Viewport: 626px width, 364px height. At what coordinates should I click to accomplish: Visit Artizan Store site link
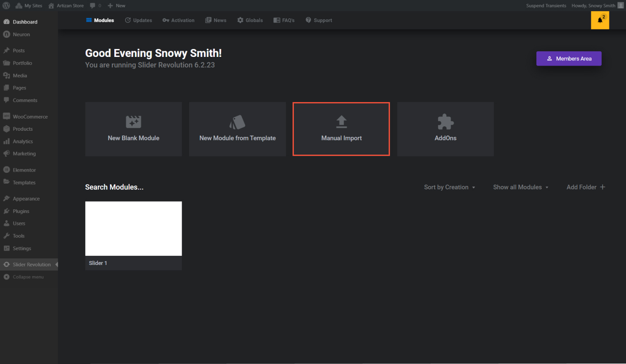(x=66, y=6)
